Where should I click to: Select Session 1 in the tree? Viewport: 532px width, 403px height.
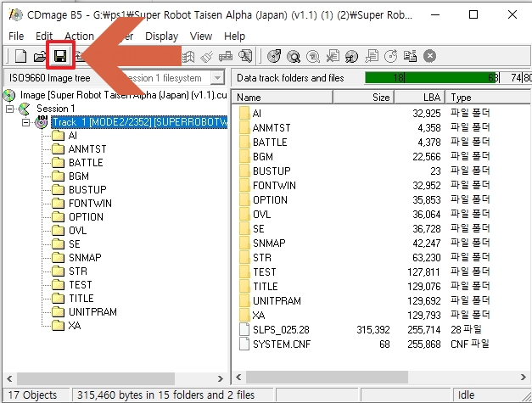(56, 109)
